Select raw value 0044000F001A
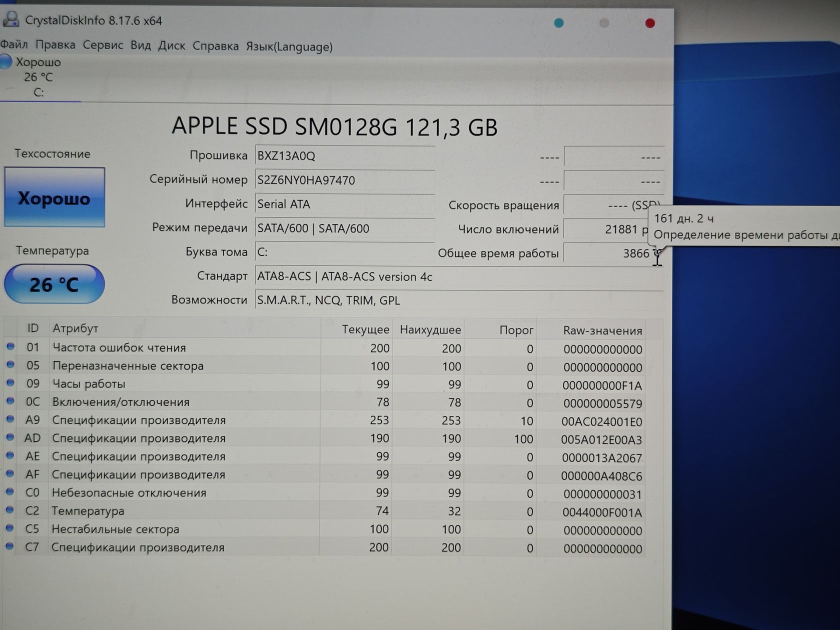The image size is (840, 630). (602, 512)
